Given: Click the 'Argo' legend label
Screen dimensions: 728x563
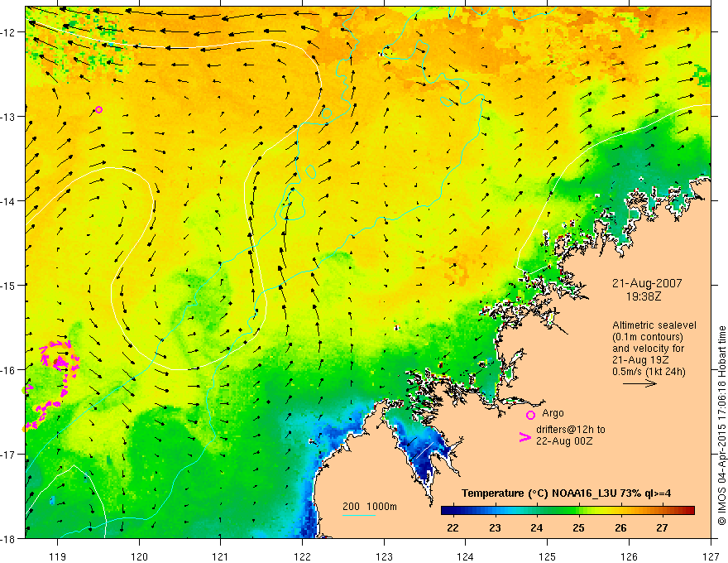Looking at the screenshot, I should coord(553,413).
